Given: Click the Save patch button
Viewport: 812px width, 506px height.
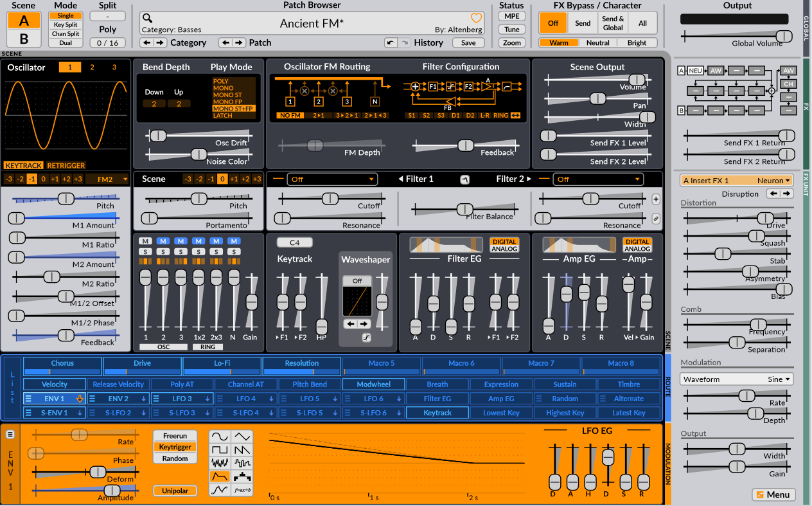Looking at the screenshot, I should point(468,42).
